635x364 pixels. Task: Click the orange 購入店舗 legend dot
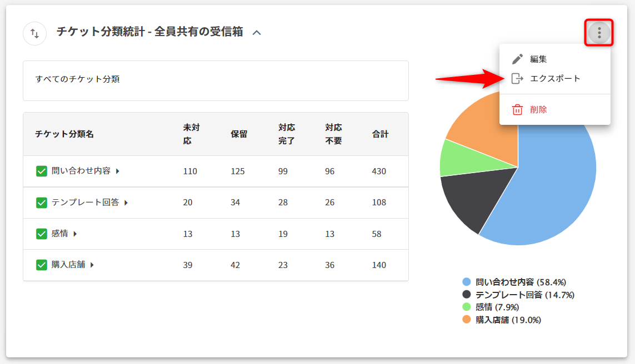tap(466, 320)
